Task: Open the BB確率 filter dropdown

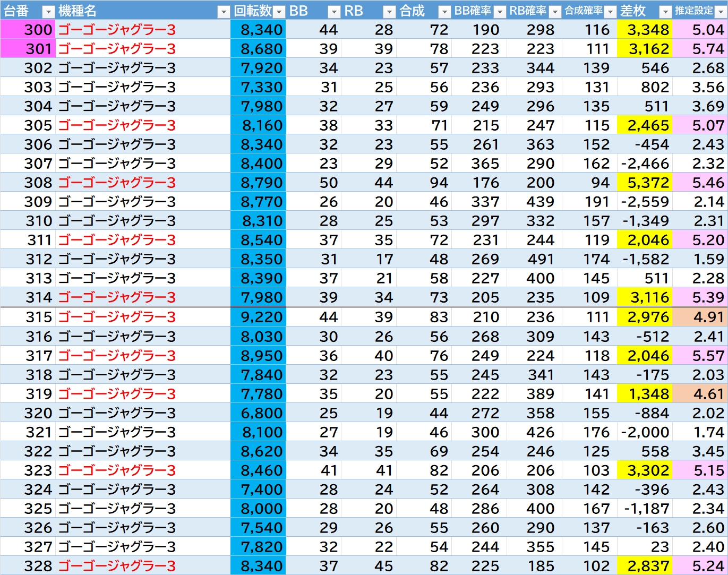Action: pos(500,12)
